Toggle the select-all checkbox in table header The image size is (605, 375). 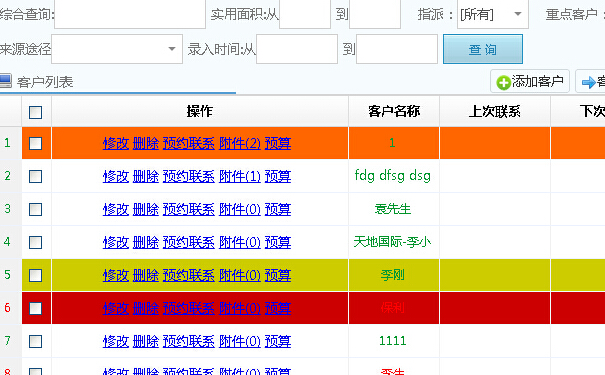pyautogui.click(x=35, y=112)
